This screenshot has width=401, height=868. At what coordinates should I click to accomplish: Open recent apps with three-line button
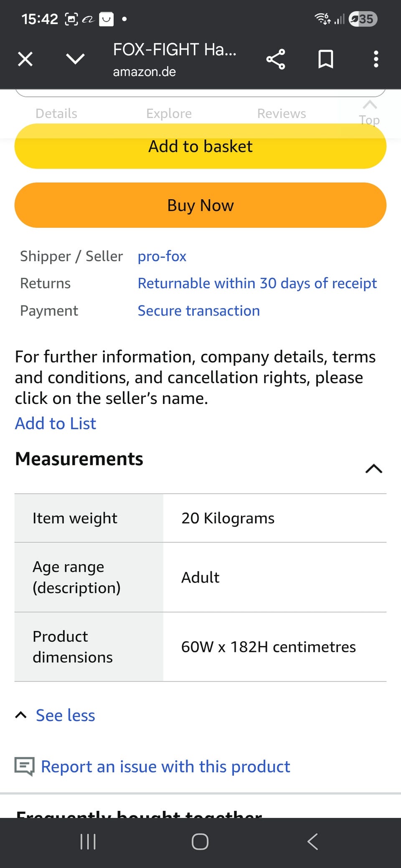(88, 841)
